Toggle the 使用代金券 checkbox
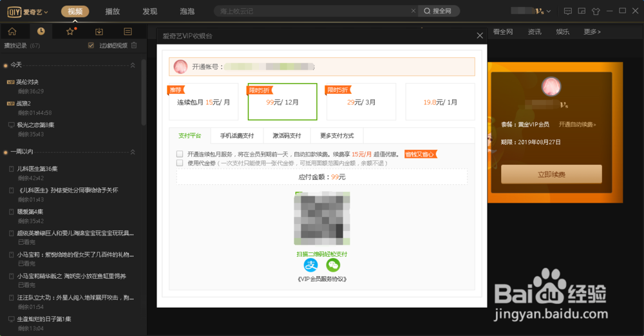Screen dimensions: 644x336 (180, 163)
